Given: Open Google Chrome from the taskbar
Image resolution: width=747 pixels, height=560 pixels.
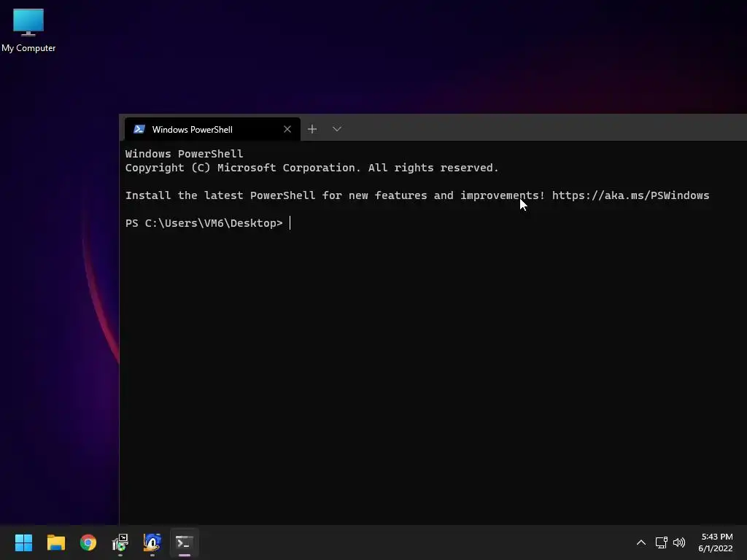Looking at the screenshot, I should (x=88, y=542).
